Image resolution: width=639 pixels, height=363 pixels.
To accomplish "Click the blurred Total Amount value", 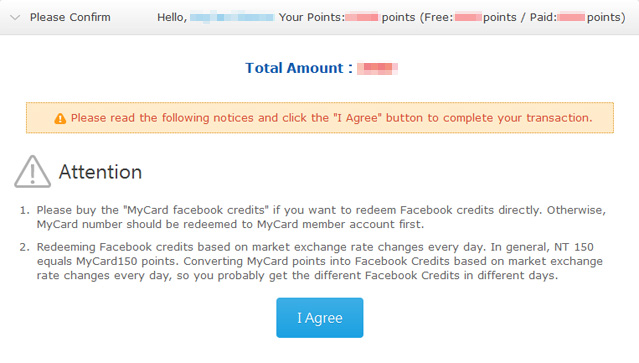I will point(377,68).
